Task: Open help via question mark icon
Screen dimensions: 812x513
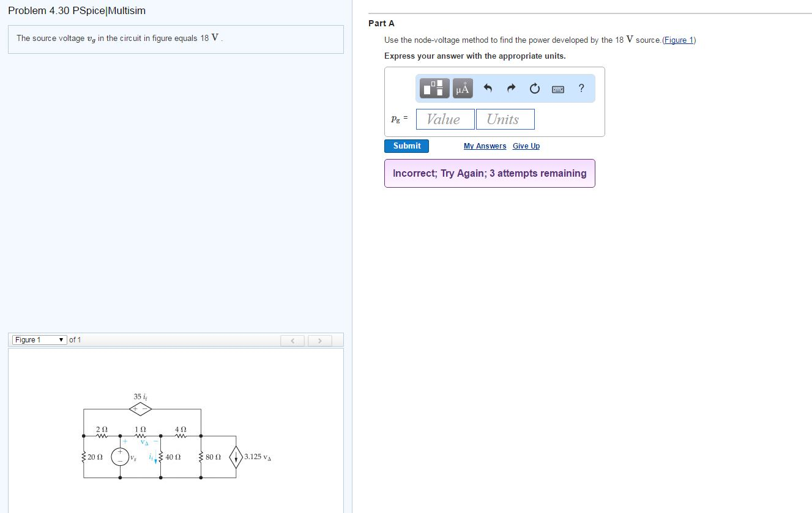Action: (x=581, y=88)
